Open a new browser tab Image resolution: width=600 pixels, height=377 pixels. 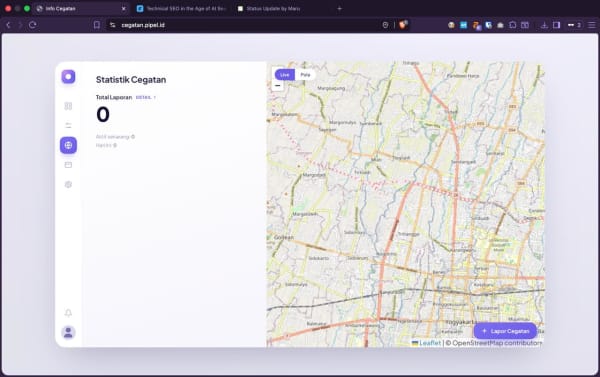tap(339, 8)
